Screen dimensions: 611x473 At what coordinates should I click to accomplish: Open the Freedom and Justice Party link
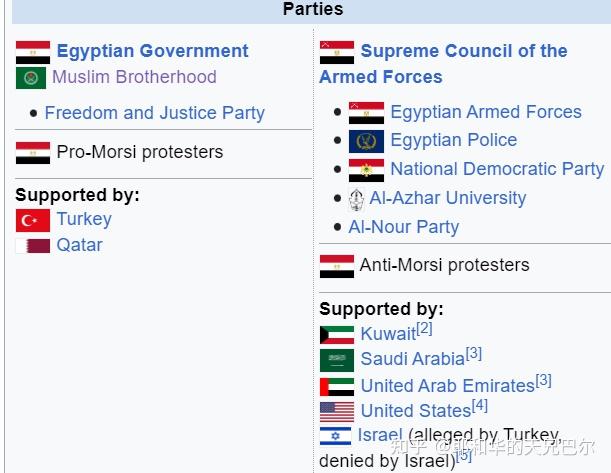pos(155,113)
